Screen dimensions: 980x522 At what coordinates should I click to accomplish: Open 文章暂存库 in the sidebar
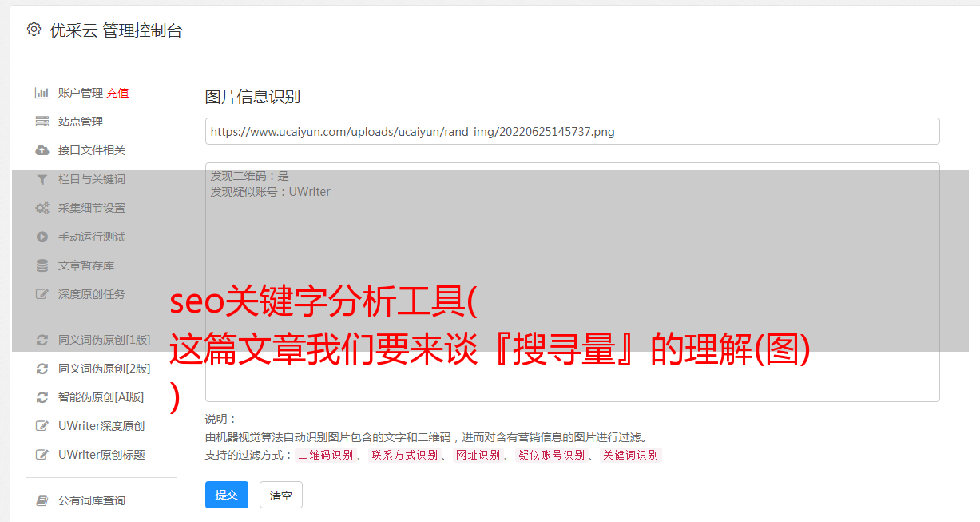(85, 265)
